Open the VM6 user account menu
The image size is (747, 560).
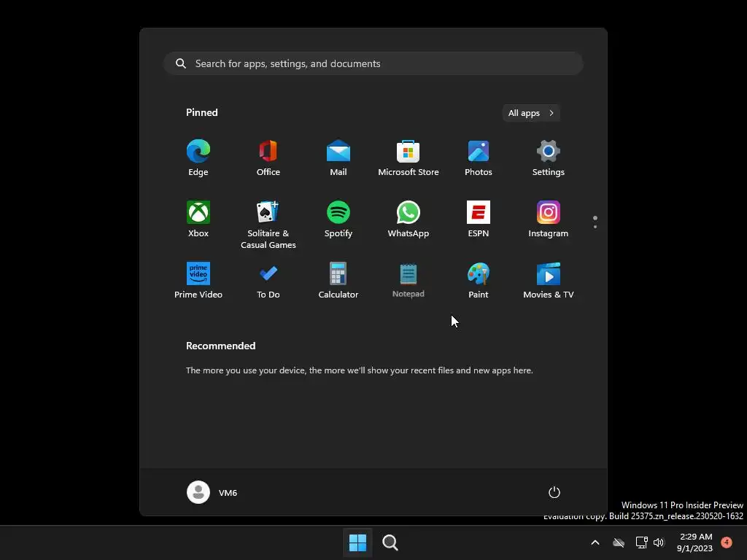pyautogui.click(x=212, y=492)
